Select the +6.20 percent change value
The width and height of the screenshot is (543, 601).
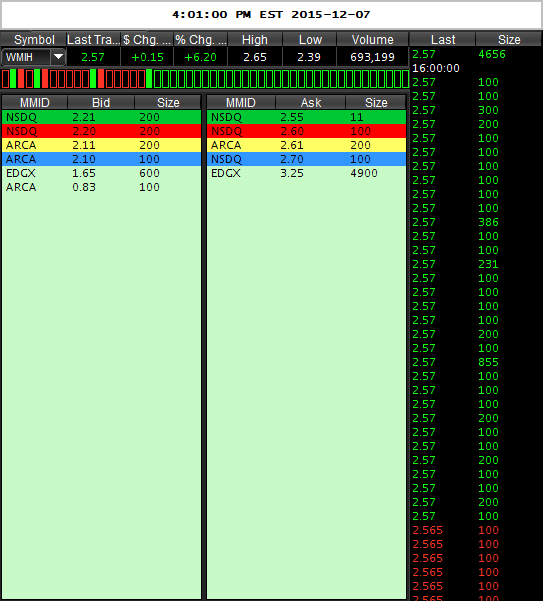pyautogui.click(x=200, y=57)
